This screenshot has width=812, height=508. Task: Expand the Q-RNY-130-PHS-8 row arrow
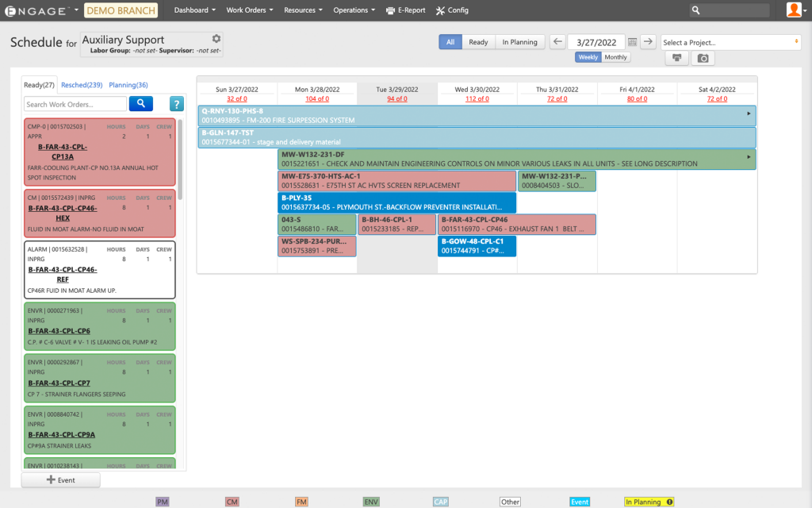pos(749,114)
